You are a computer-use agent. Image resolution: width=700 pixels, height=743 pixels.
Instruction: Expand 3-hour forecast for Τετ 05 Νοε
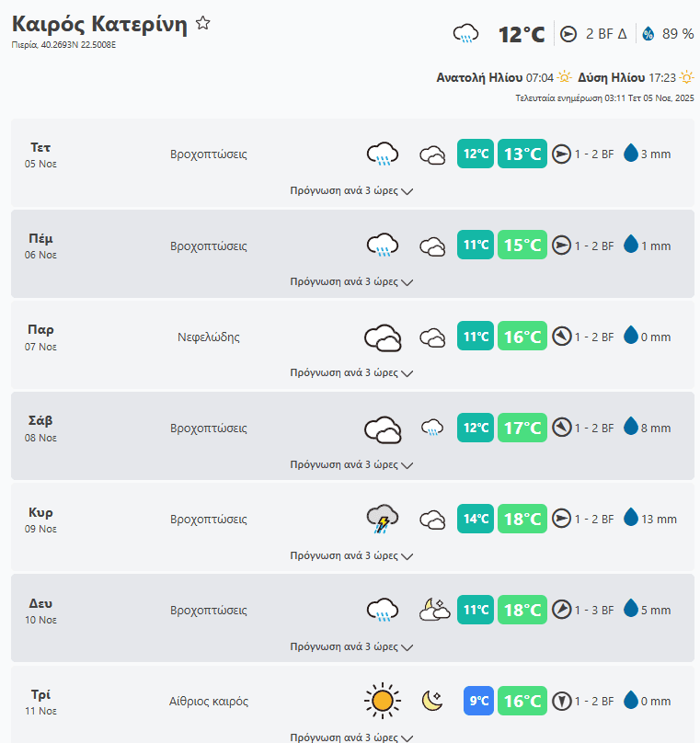click(351, 191)
